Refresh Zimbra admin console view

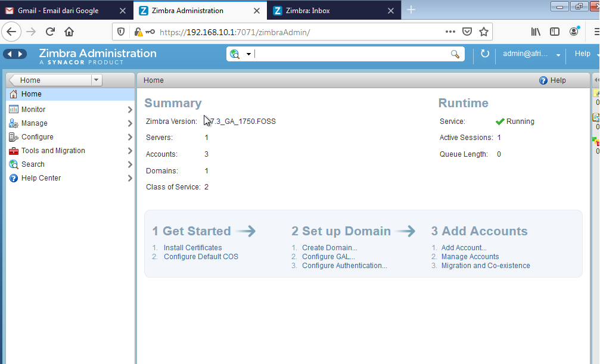pyautogui.click(x=485, y=54)
